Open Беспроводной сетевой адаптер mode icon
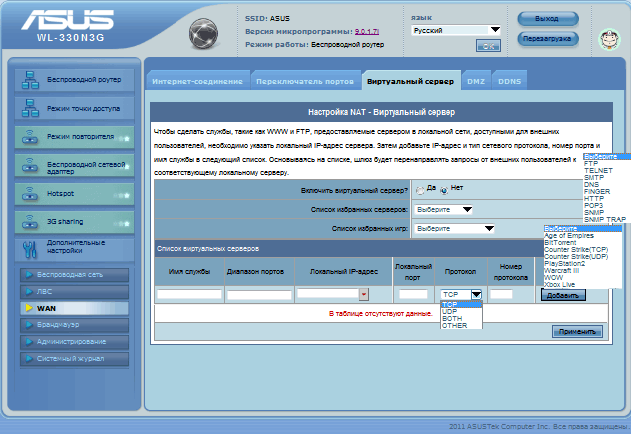Screen dimensions: 631x434 coord(29,164)
